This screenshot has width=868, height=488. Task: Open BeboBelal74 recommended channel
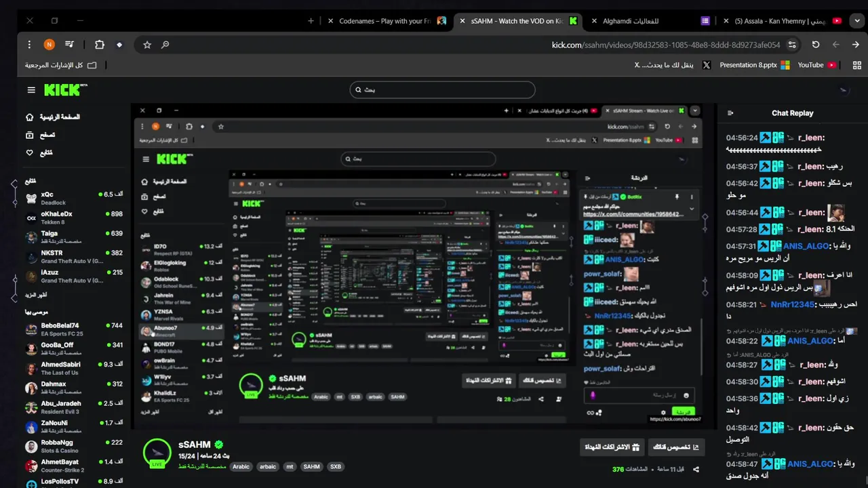(75, 329)
